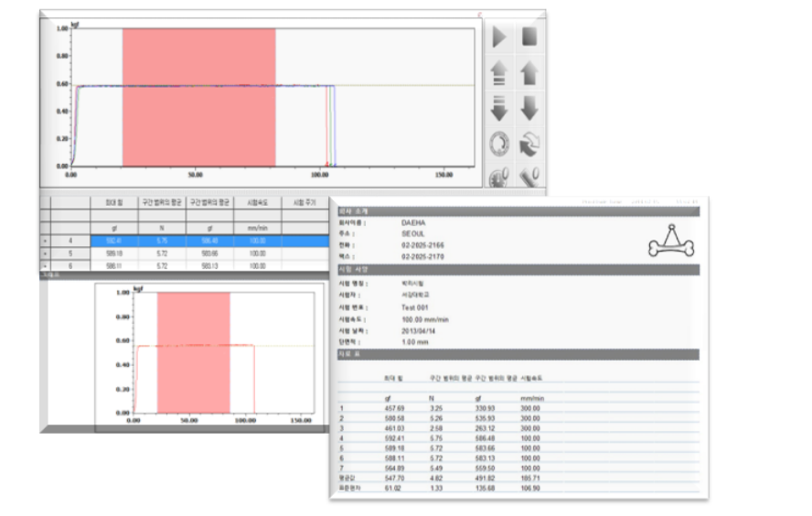Click cross-section value 1.00 mm
The image size is (812, 516).
(415, 342)
